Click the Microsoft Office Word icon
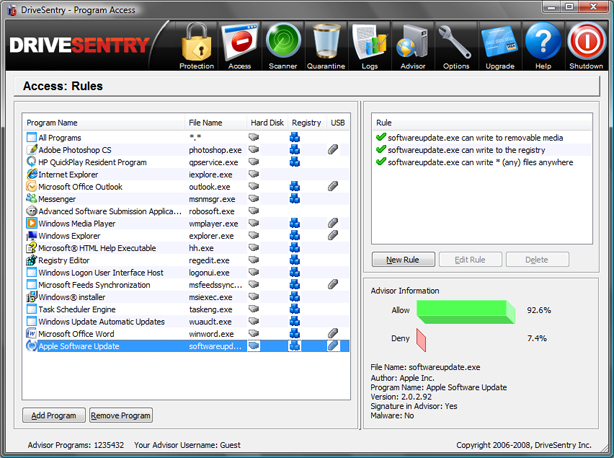Screen dimensions: 614x458 tap(32, 334)
